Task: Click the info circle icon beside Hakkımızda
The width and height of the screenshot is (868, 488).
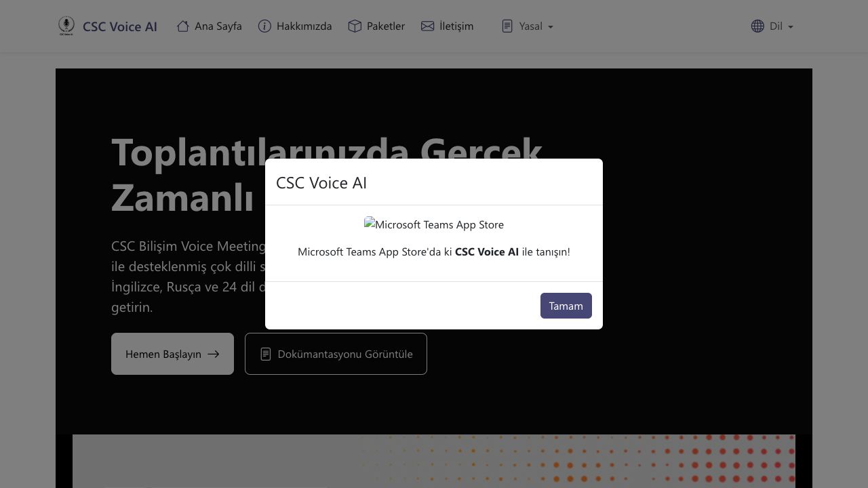Action: [x=264, y=26]
